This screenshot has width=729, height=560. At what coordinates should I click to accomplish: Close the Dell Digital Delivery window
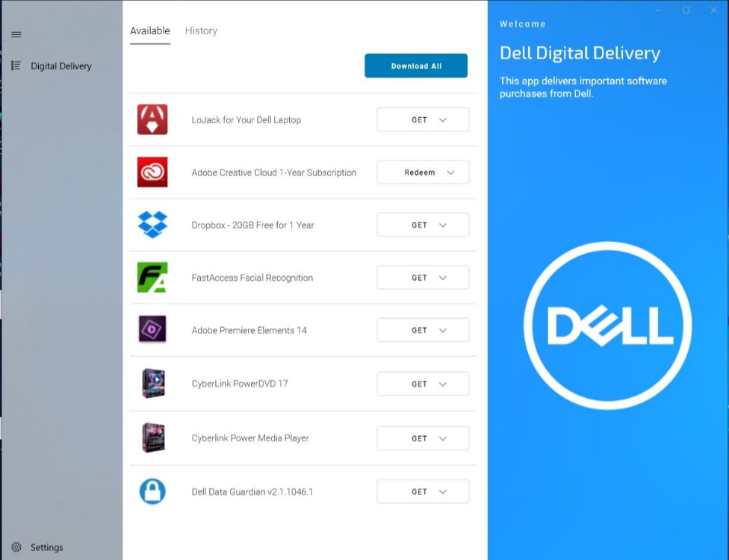(x=713, y=10)
